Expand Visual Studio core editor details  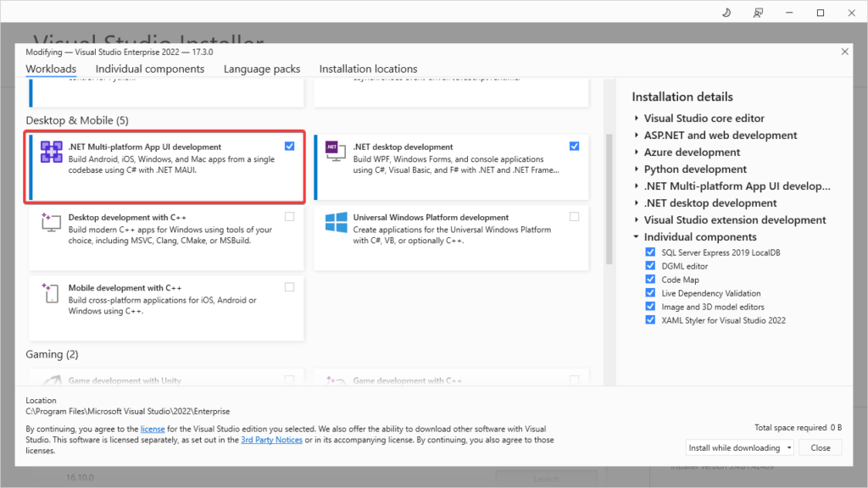coord(637,118)
